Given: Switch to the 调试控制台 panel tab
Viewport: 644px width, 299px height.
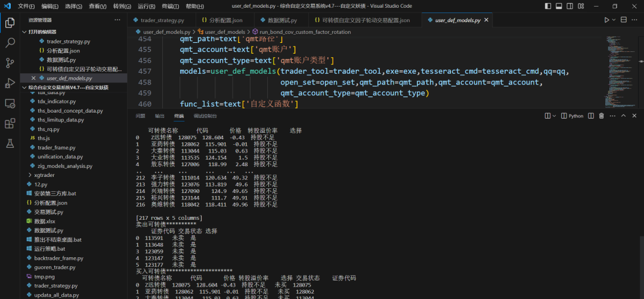Looking at the screenshot, I should [205, 116].
